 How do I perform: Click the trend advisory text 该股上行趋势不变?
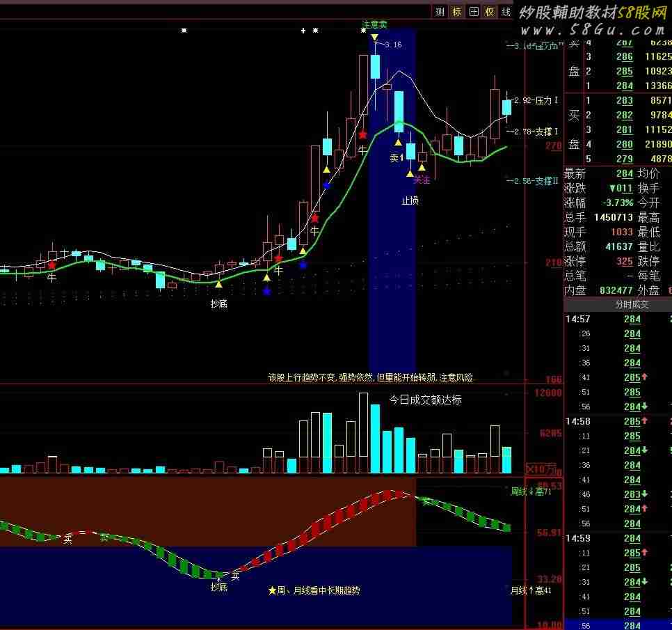pos(370,377)
